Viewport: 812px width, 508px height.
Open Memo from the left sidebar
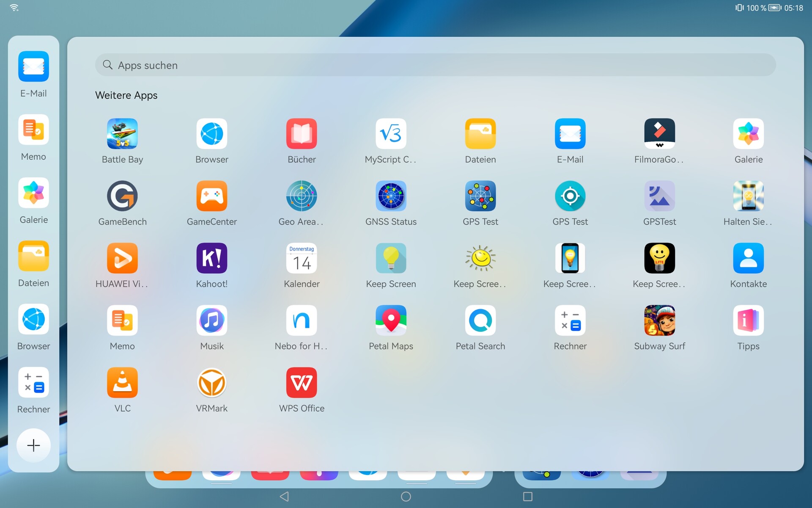(x=33, y=130)
